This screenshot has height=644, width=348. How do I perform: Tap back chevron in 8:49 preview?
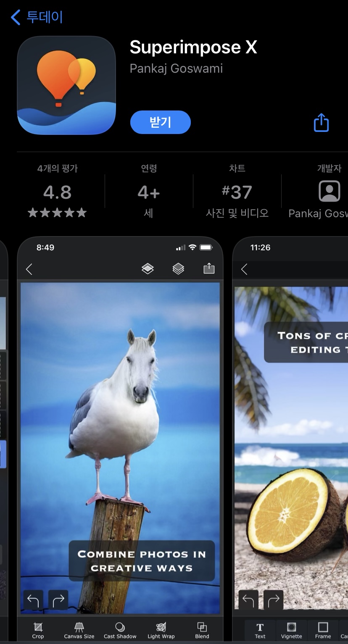pos(29,269)
